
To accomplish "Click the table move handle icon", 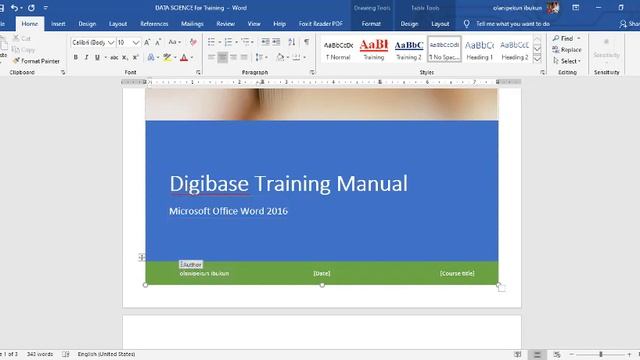I will [x=141, y=257].
